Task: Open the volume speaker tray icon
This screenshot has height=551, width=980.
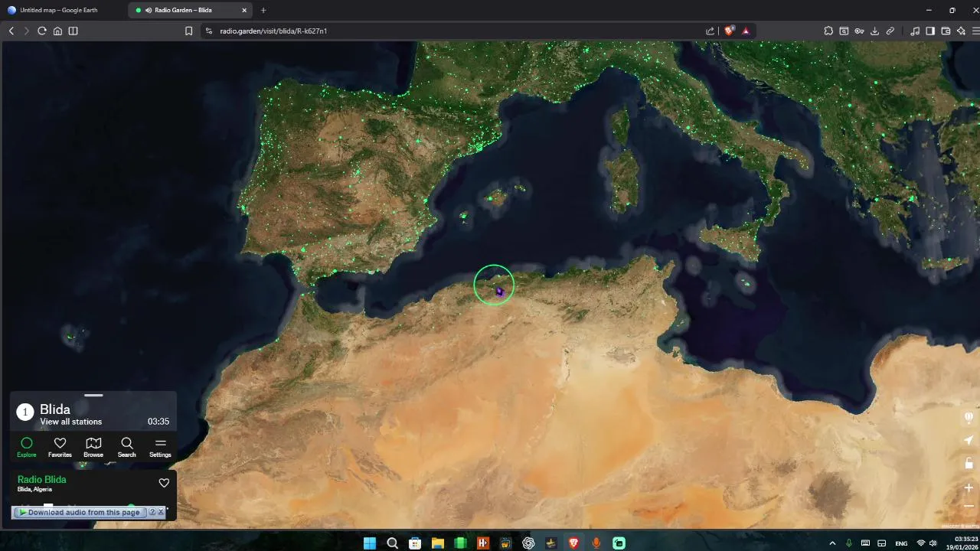Action: (933, 543)
